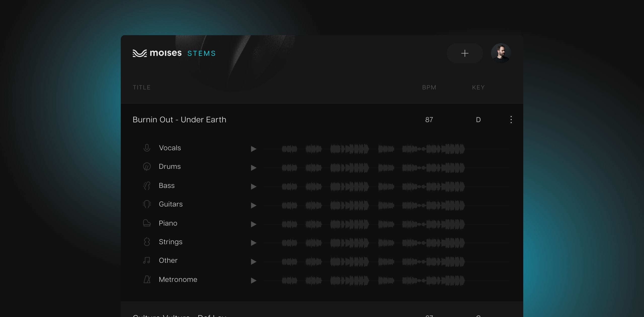Sort tracks by the BPM column

click(x=429, y=87)
